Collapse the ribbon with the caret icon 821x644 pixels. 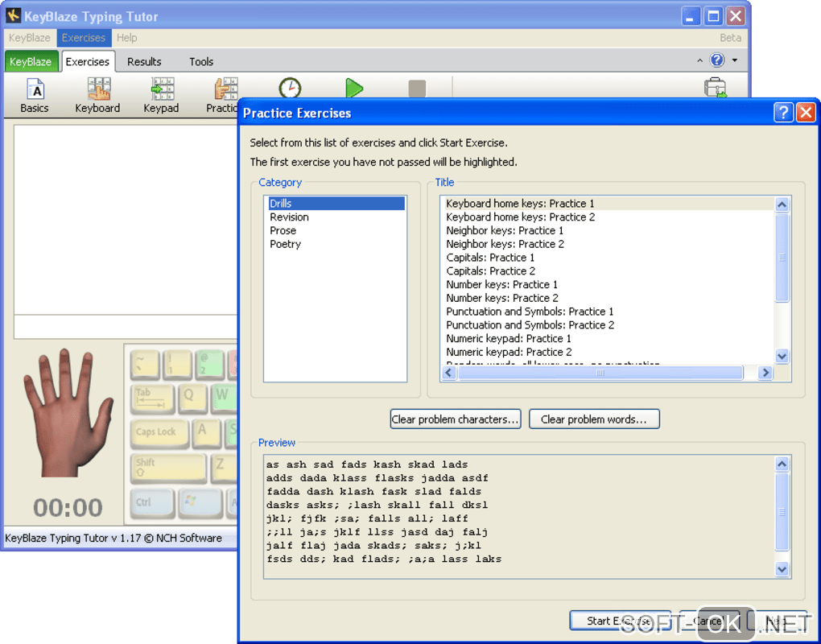pos(699,60)
